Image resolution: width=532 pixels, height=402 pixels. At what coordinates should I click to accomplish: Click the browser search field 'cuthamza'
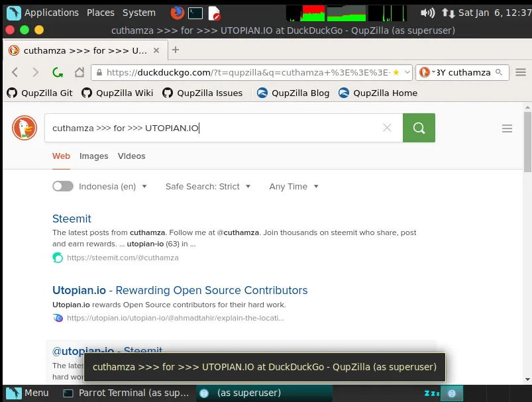point(463,72)
